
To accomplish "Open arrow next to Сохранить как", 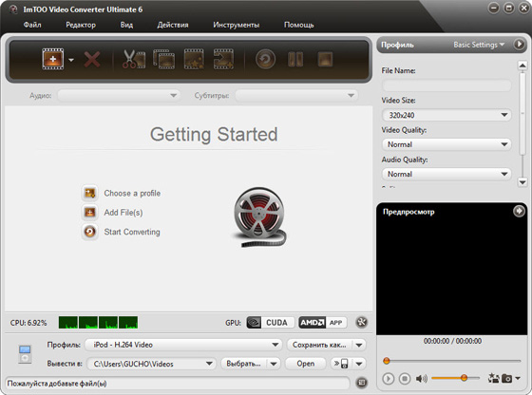I will point(359,345).
